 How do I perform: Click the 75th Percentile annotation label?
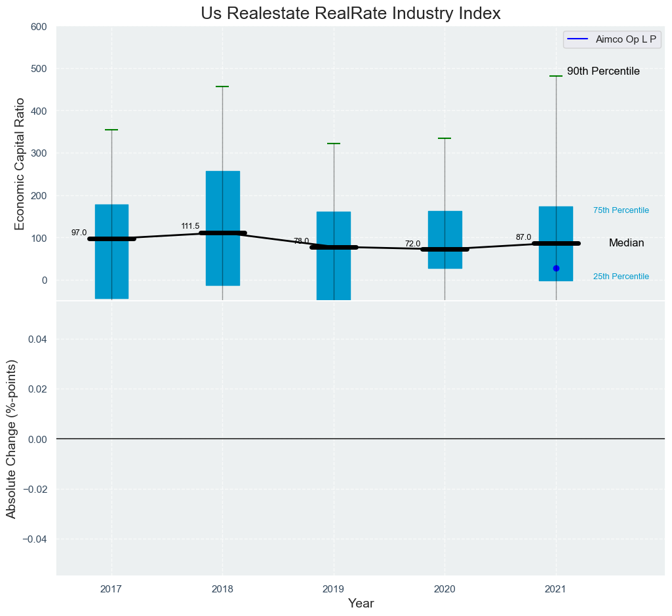pyautogui.click(x=621, y=210)
